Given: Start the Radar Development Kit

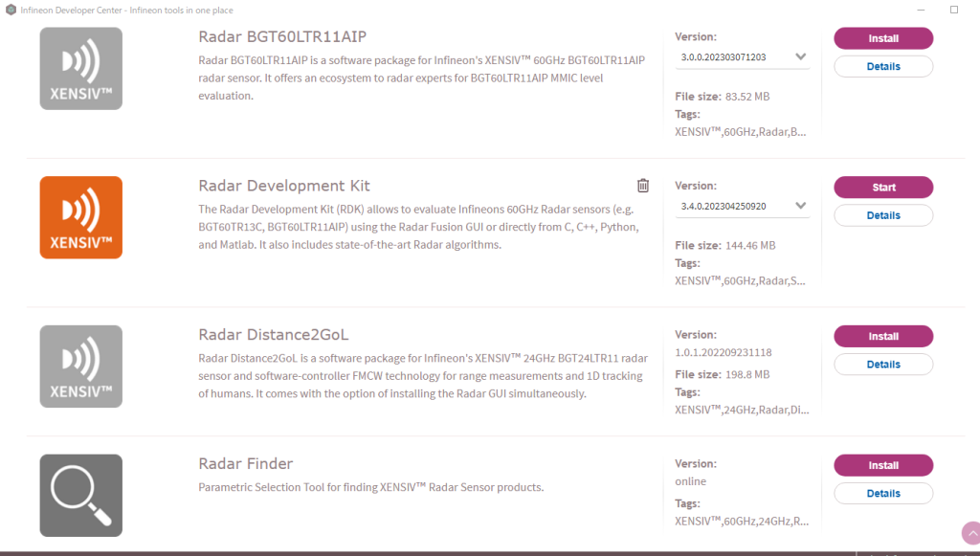Looking at the screenshot, I should (x=883, y=188).
